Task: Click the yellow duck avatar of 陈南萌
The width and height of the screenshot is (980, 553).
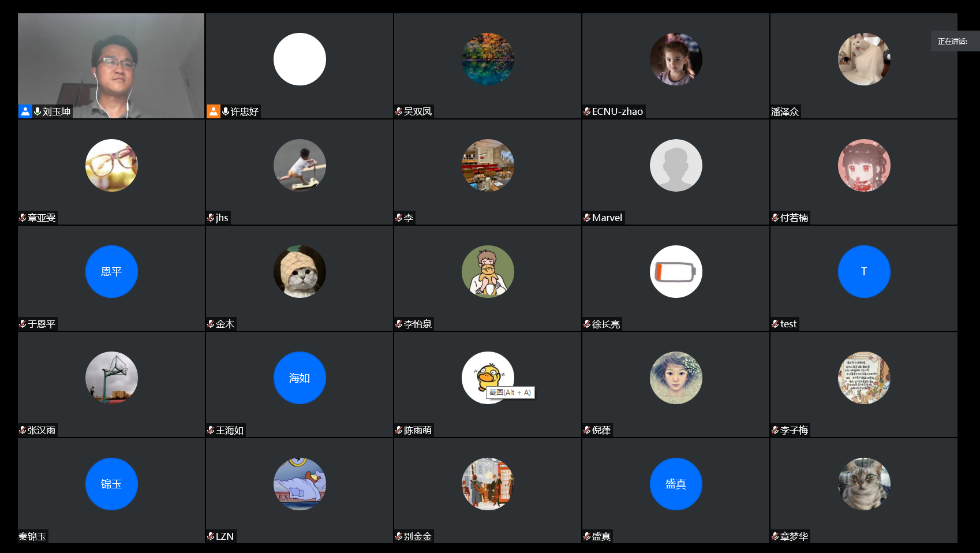Action: pyautogui.click(x=487, y=373)
